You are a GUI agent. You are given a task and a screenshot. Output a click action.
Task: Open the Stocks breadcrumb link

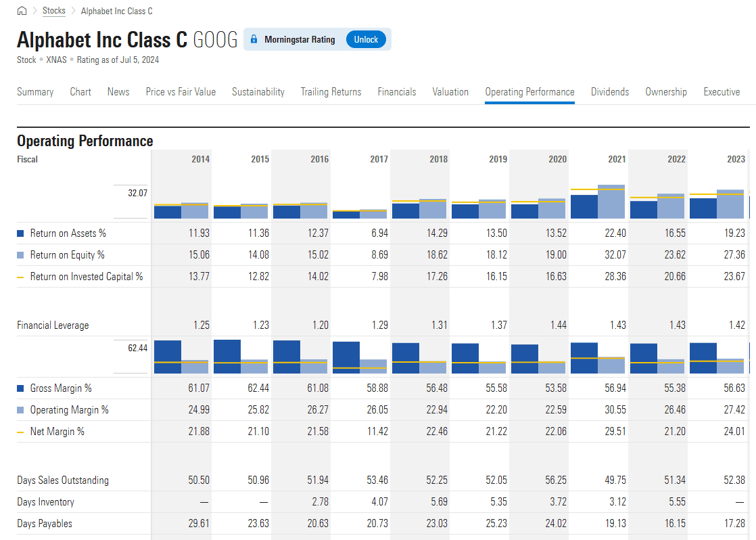pos(53,11)
